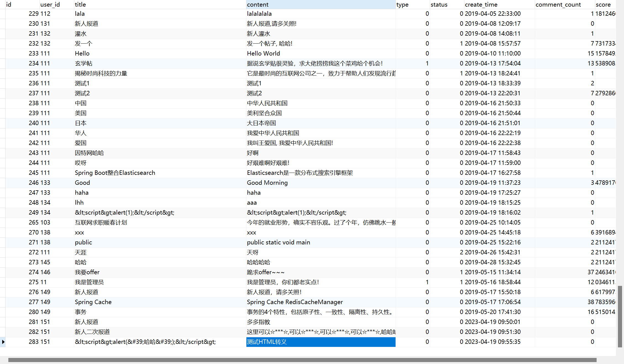
Task: Select create_time '2019-04-25 14:45:18'
Action: click(x=499, y=233)
